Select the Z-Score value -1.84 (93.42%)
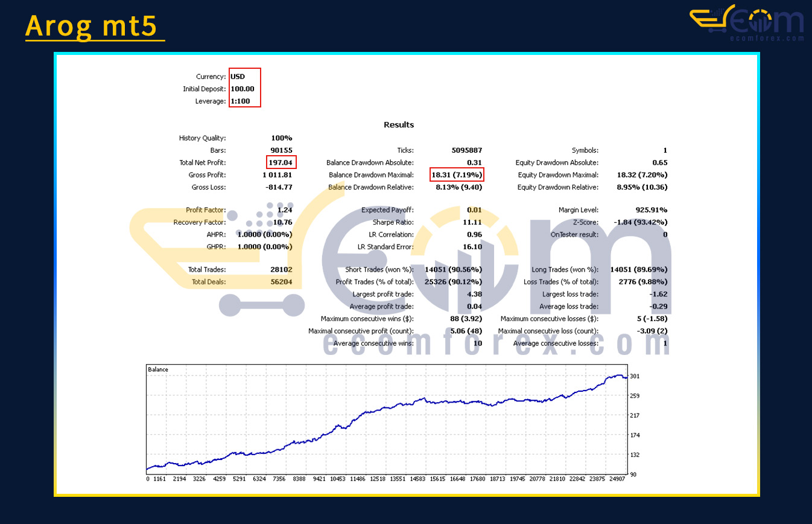The height and width of the screenshot is (524, 812). click(641, 222)
